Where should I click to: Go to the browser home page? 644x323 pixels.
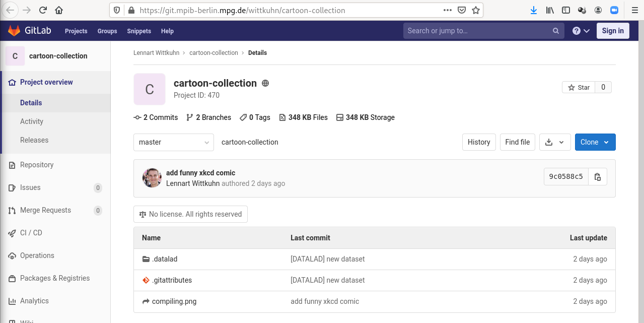click(x=59, y=10)
